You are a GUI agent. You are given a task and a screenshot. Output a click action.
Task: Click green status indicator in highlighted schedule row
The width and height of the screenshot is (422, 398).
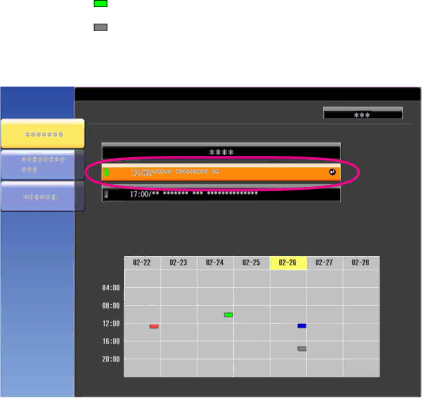(x=106, y=172)
